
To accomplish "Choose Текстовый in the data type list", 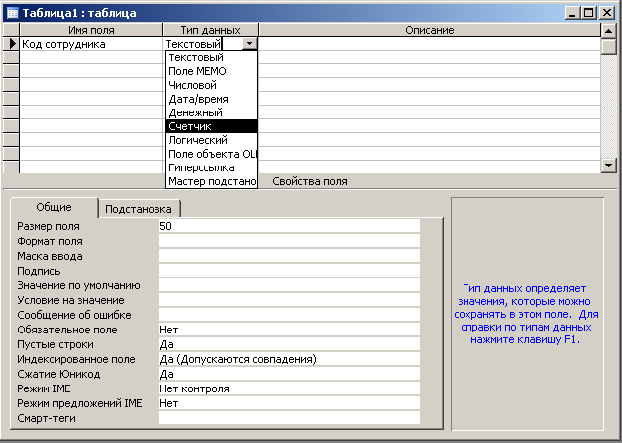I will coord(211,57).
